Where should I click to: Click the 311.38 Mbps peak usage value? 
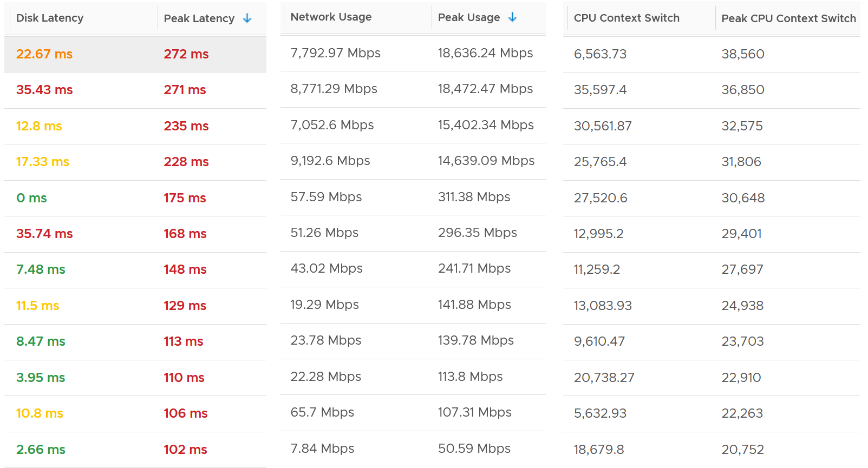coord(474,197)
